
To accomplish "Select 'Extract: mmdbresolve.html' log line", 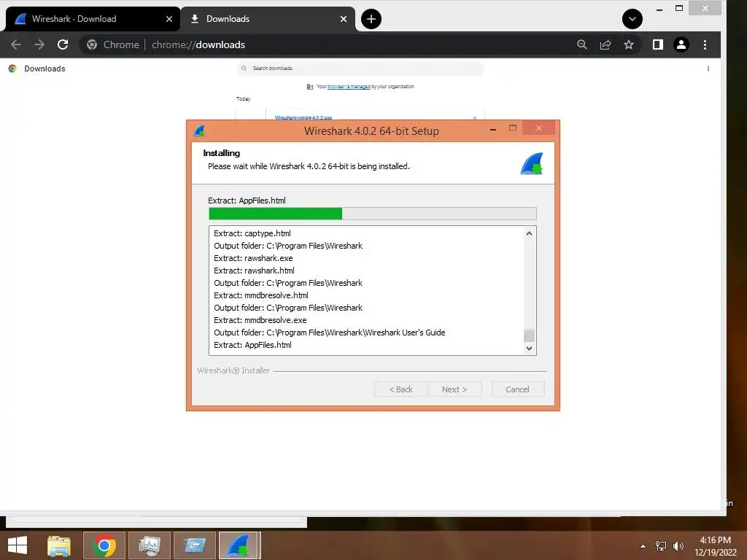I will tap(260, 295).
